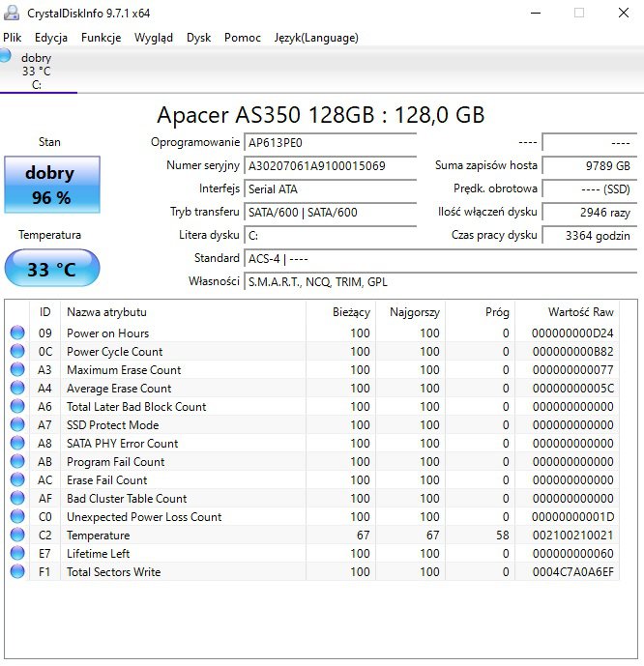The width and height of the screenshot is (644, 666).
Task: Click status orb for SSD Protect Mode
Action: pyautogui.click(x=17, y=424)
